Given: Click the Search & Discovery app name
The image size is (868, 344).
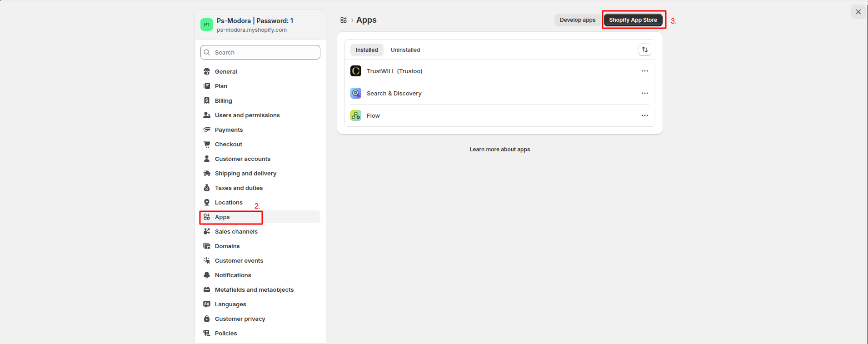Looking at the screenshot, I should 394,94.
